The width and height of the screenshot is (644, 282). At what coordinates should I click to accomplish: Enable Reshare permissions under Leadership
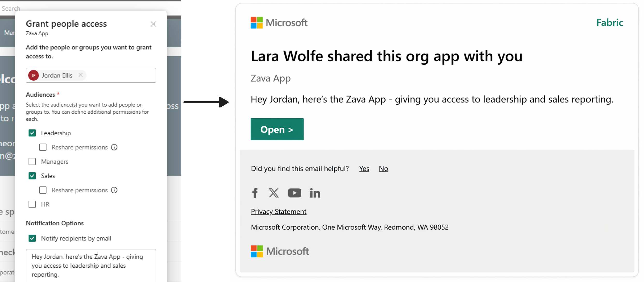point(43,147)
